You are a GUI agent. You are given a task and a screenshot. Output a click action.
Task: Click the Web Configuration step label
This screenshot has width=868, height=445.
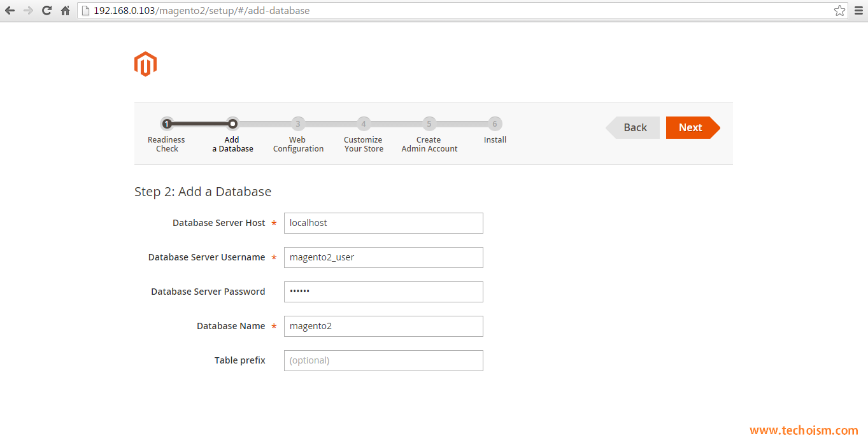[x=298, y=145]
